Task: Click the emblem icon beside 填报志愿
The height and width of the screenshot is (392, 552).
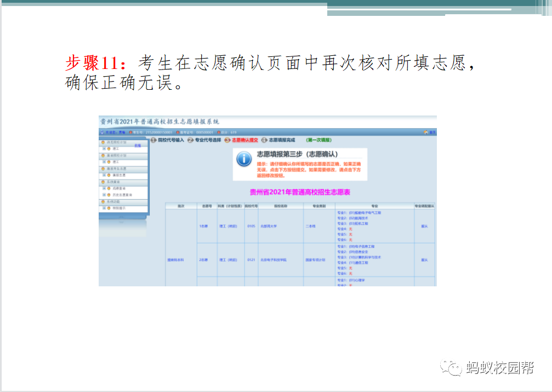Action: point(109,175)
